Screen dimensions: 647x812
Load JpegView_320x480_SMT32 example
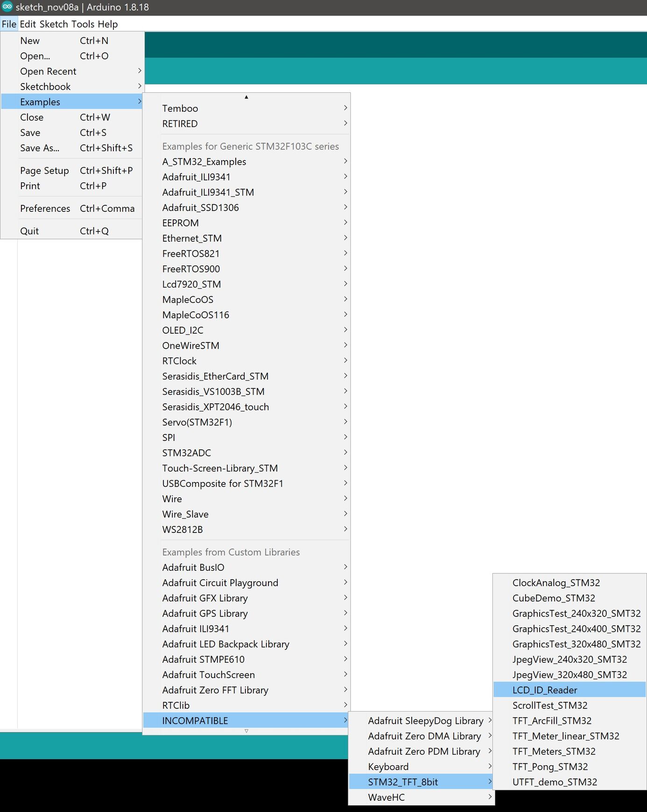click(570, 675)
